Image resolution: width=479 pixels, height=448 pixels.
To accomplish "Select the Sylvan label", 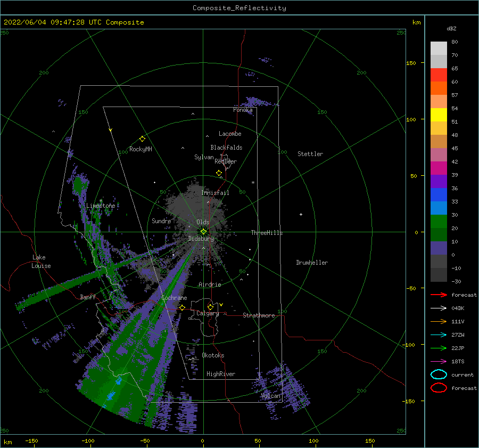I will click(x=204, y=157).
